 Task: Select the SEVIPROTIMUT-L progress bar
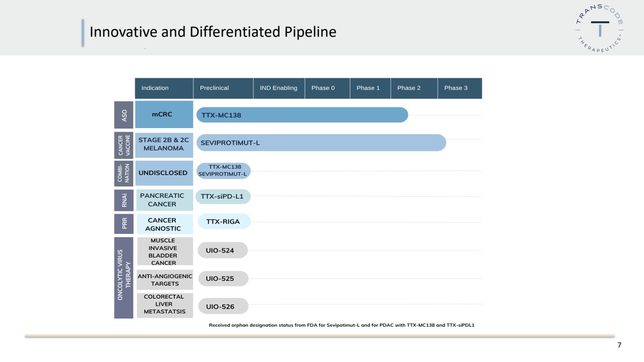[321, 143]
